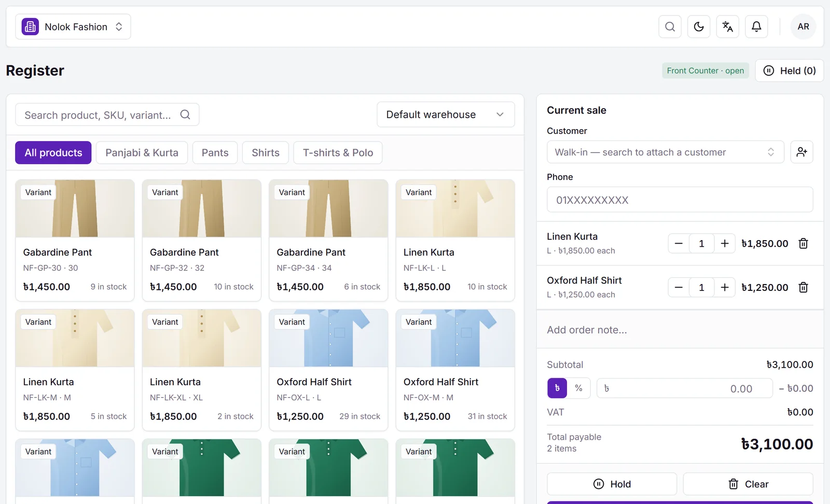This screenshot has width=830, height=504.
Task: Filter by Pants category
Action: pos(215,152)
